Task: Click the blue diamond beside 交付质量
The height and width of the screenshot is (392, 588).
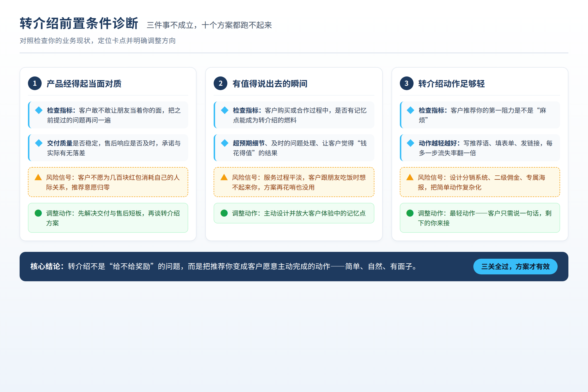Action: [39, 143]
